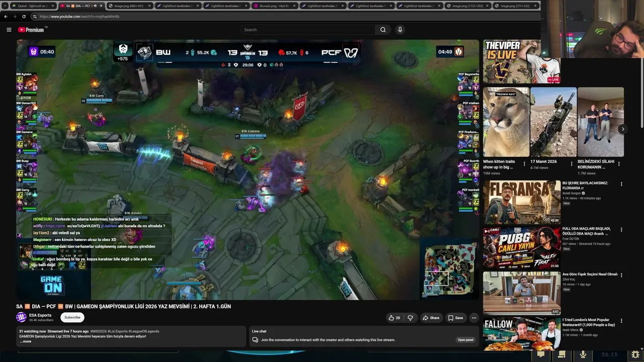This screenshot has width=644, height=362.
Task: Go to YouTube Premium home logo
Action: [x=31, y=30]
